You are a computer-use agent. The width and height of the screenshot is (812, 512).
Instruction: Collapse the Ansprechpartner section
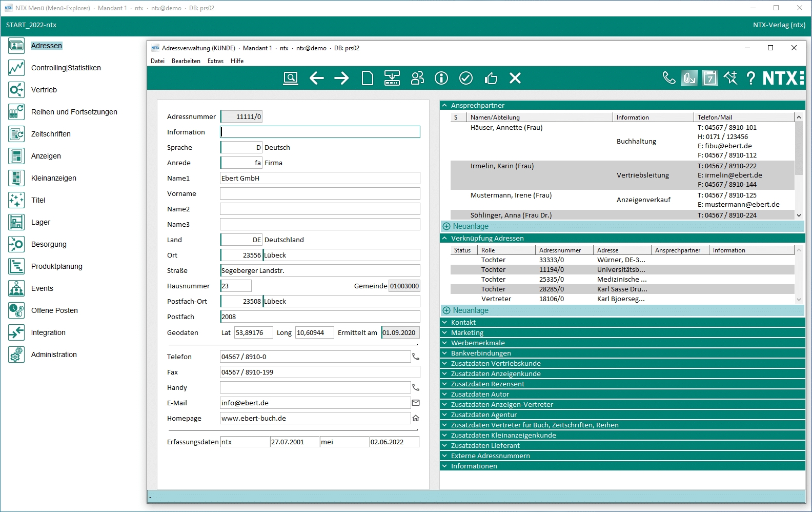444,105
